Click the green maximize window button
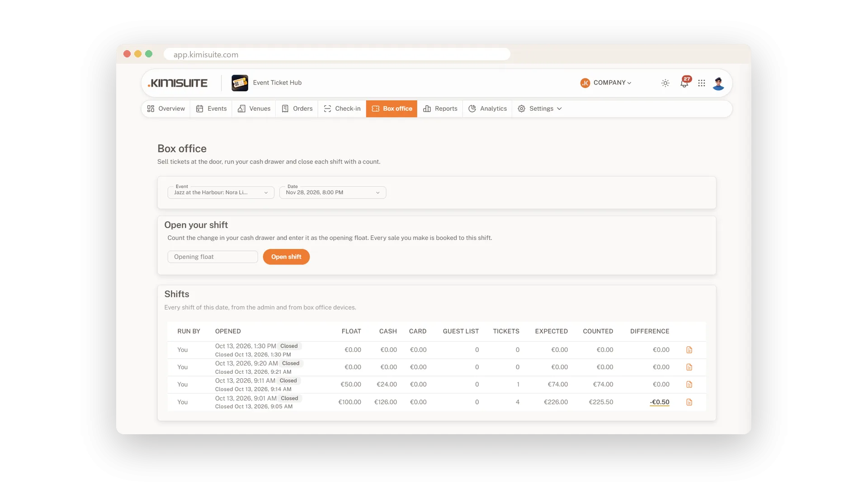868x488 pixels. point(149,54)
